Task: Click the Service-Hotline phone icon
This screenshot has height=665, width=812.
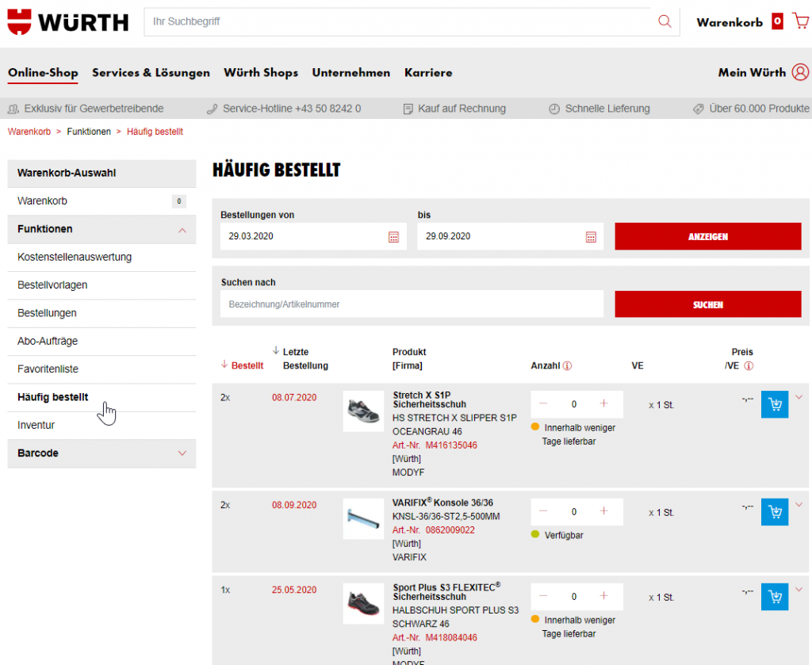Action: [x=212, y=109]
